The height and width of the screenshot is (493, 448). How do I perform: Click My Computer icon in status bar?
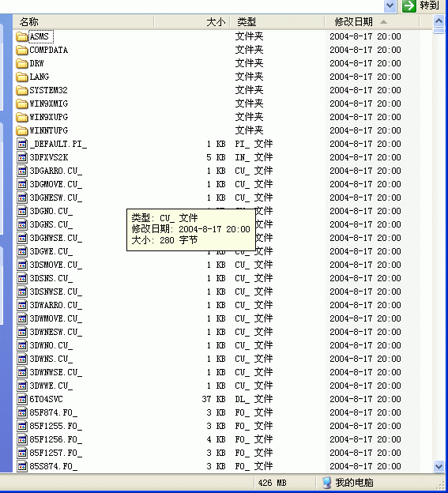[x=326, y=483]
